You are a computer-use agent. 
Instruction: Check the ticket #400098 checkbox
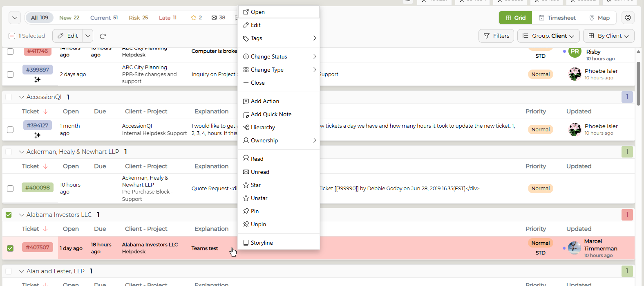coord(10,189)
